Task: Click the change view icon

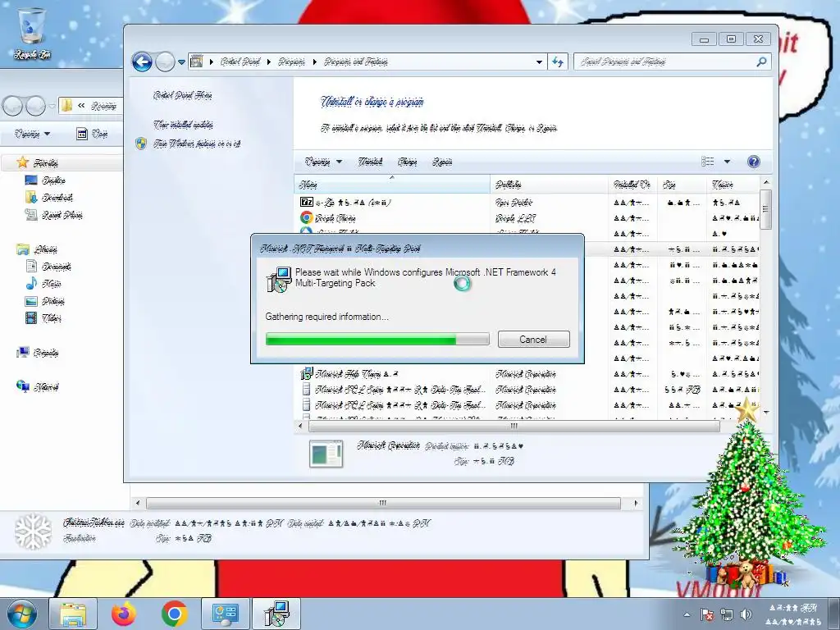Action: click(x=708, y=162)
